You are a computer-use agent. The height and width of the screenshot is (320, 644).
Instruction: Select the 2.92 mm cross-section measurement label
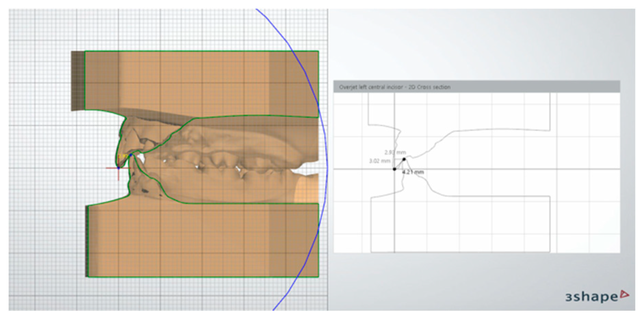tap(395, 152)
